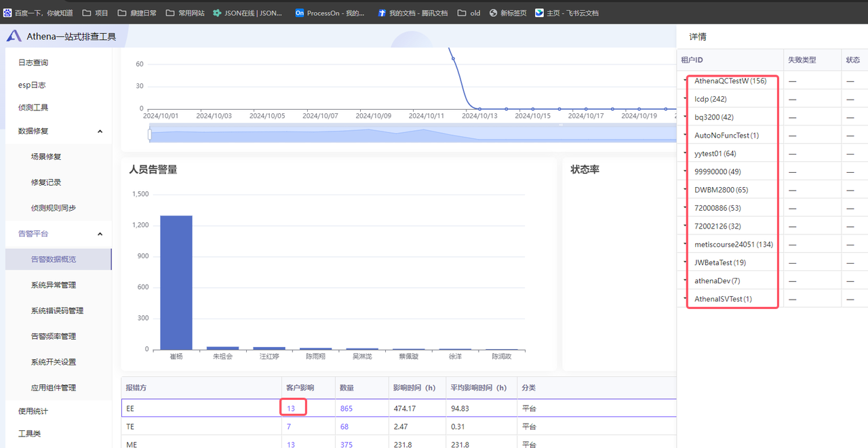This screenshot has width=868, height=448.
Task: Click ME row customer impact link 13
Action: [291, 445]
